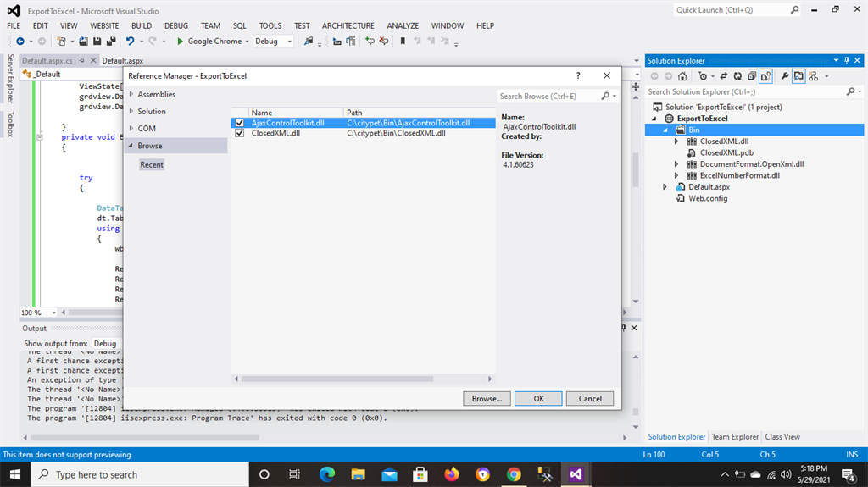The width and height of the screenshot is (868, 487).
Task: Click the New Project toolbar icon
Action: click(x=61, y=41)
